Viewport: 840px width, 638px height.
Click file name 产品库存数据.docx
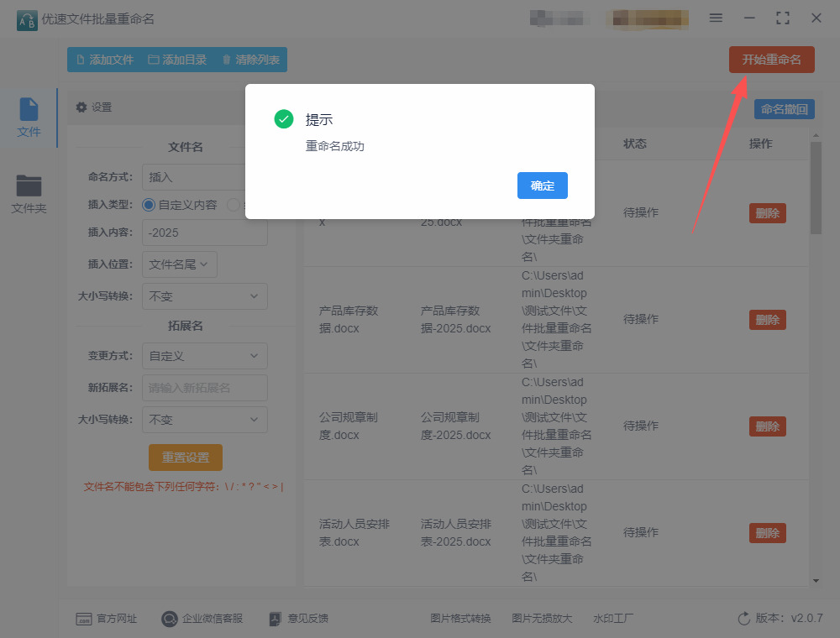(x=349, y=320)
